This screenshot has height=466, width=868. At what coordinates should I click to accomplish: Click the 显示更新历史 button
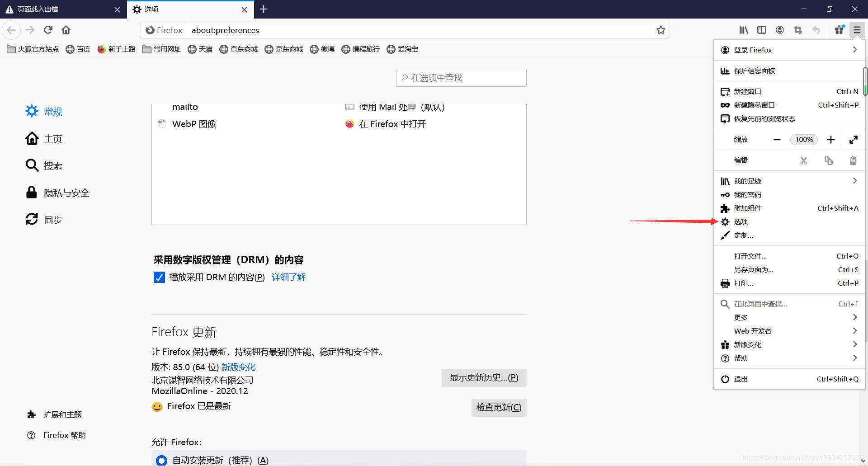[x=484, y=378]
